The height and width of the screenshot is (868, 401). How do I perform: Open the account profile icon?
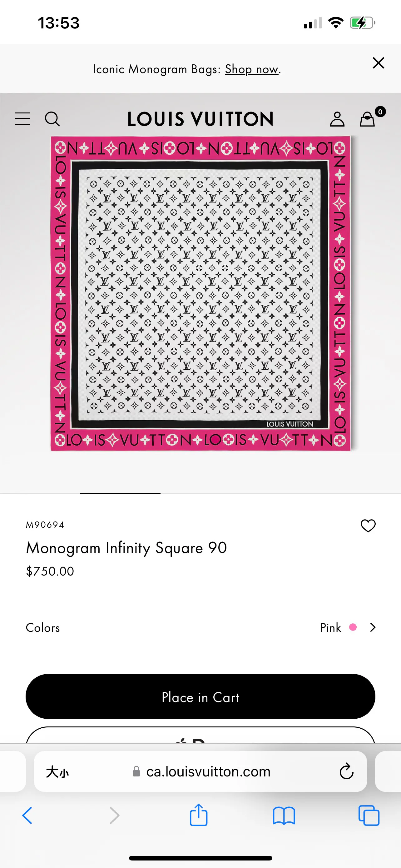(x=337, y=119)
